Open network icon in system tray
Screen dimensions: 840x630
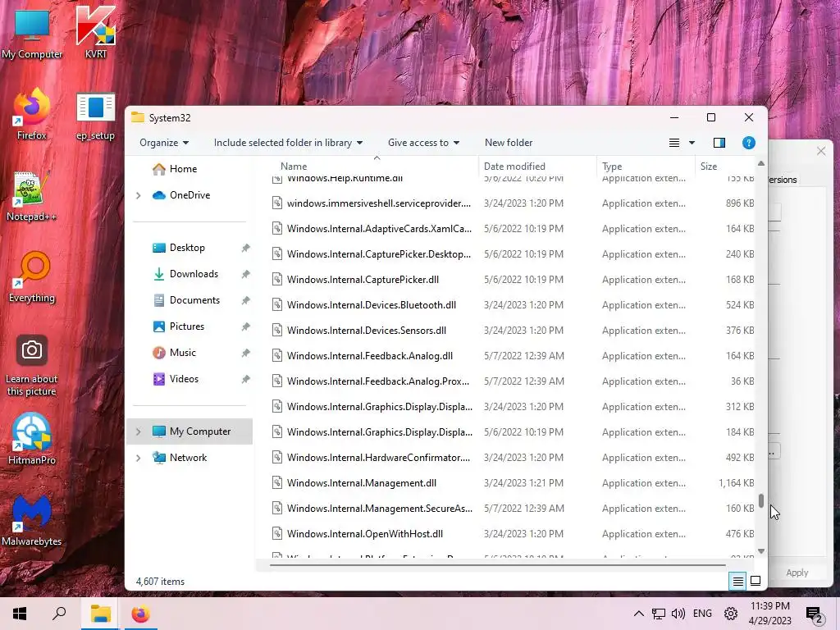[659, 614]
